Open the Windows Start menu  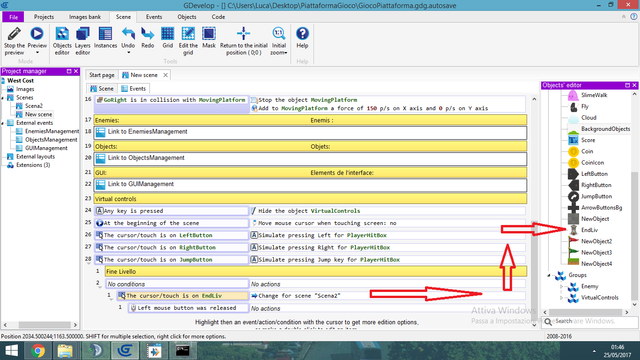pos(11,351)
